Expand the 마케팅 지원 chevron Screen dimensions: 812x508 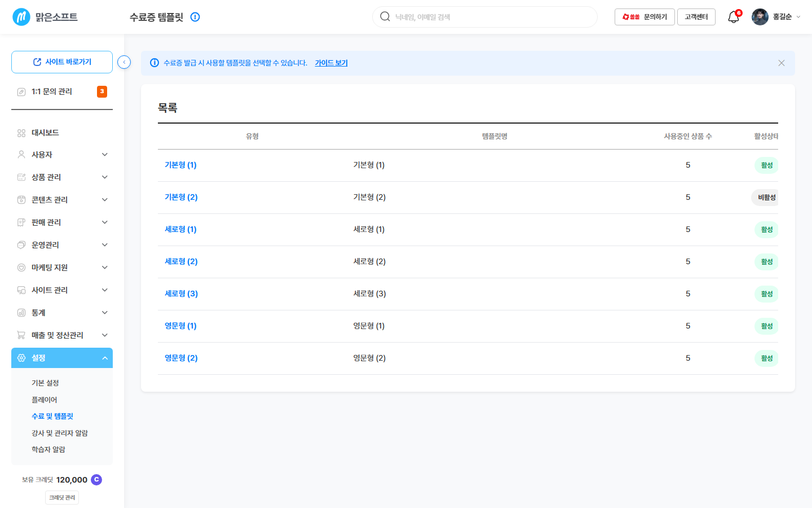pyautogui.click(x=105, y=268)
